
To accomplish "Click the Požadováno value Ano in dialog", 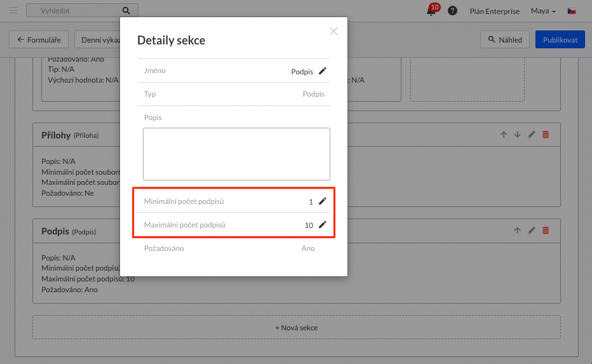I will pyautogui.click(x=308, y=248).
